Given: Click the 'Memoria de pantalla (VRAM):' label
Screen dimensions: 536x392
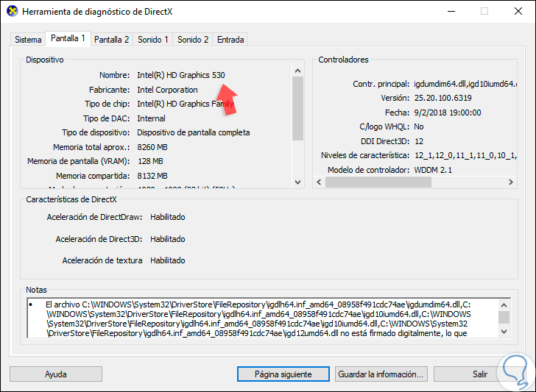Looking at the screenshot, I should 79,161.
